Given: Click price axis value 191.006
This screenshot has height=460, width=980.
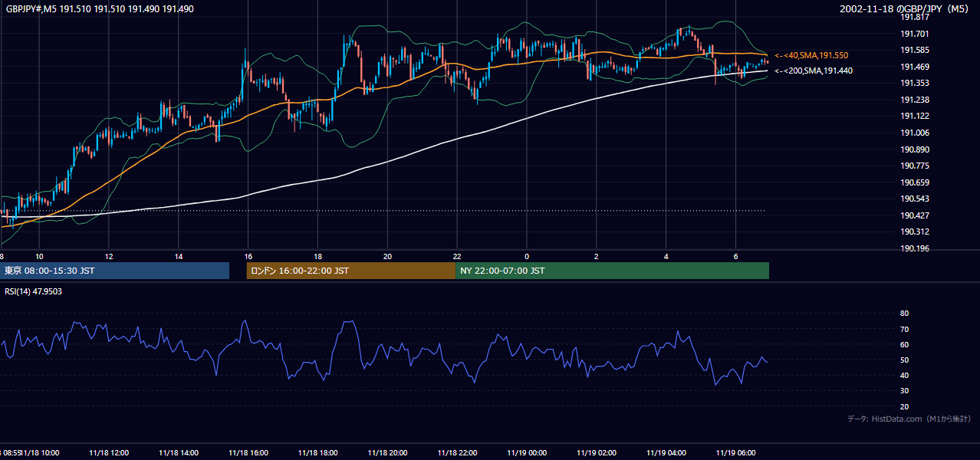Looking at the screenshot, I should pos(914,133).
